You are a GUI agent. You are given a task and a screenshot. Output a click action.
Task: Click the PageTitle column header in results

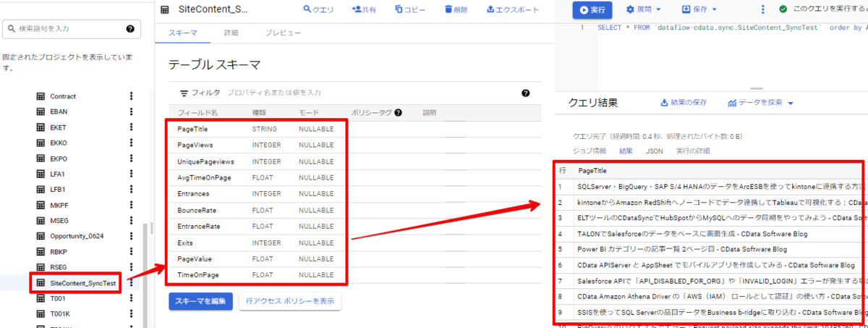click(594, 170)
